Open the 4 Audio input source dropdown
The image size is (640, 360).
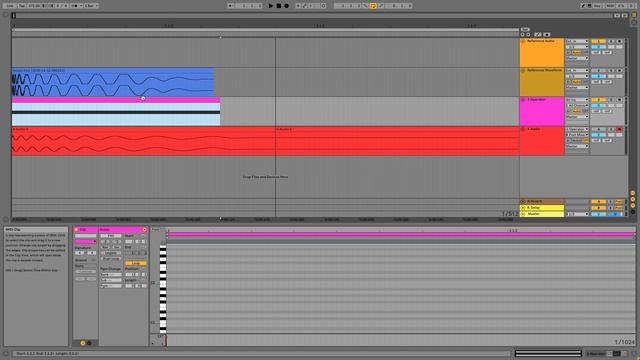[577, 129]
